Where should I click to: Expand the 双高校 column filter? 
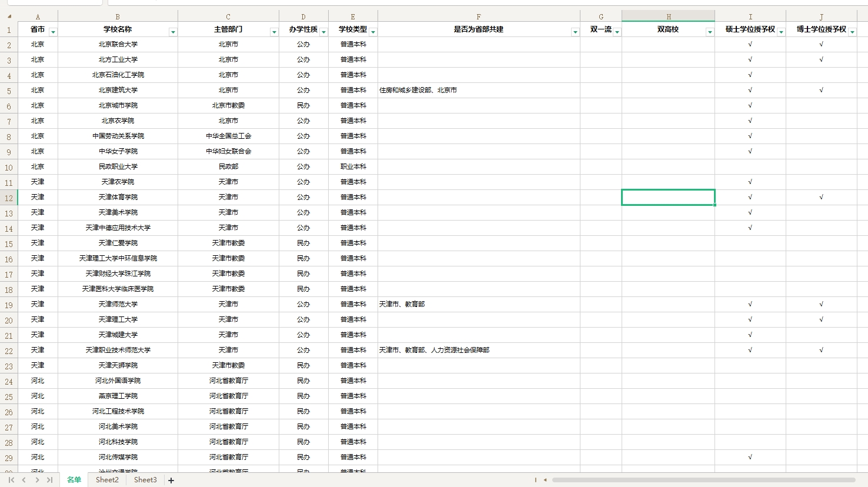(x=710, y=32)
